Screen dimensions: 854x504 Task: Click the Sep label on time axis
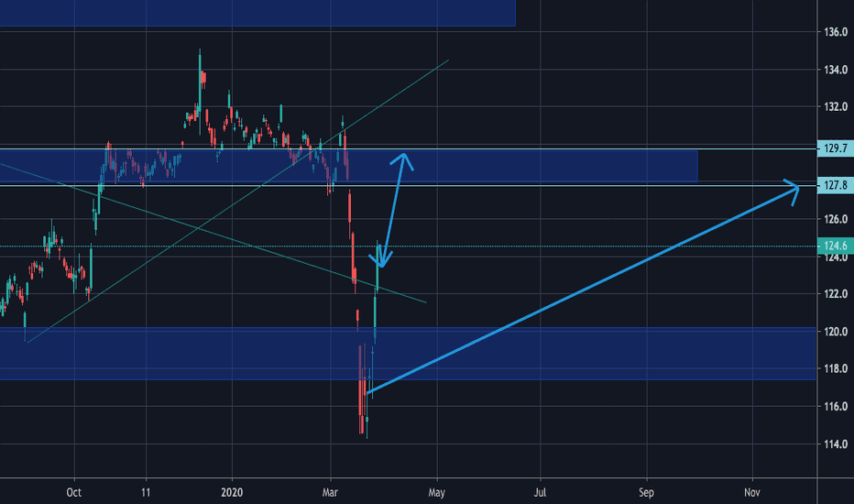tap(646, 493)
